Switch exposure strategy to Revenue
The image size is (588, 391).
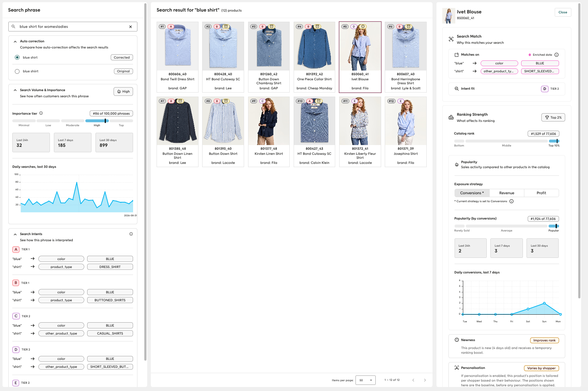click(507, 193)
